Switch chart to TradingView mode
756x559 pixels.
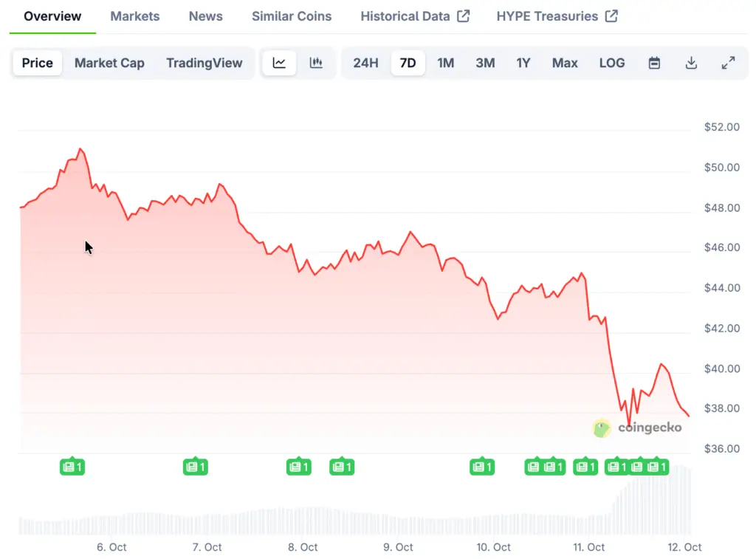(204, 63)
